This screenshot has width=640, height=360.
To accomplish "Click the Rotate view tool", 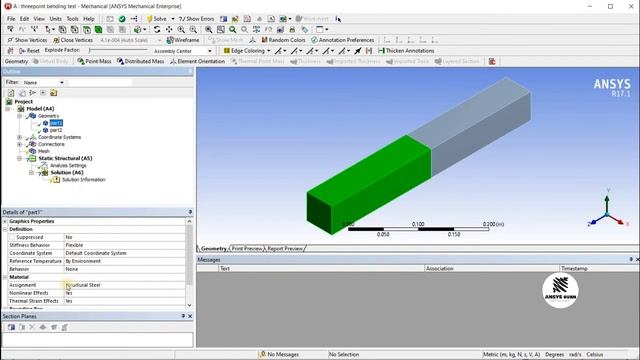I will tap(157, 29).
